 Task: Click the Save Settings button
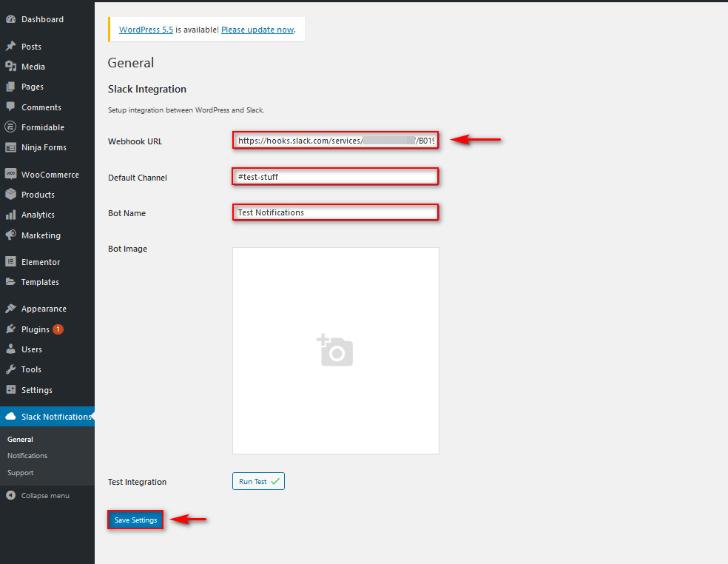click(x=135, y=520)
